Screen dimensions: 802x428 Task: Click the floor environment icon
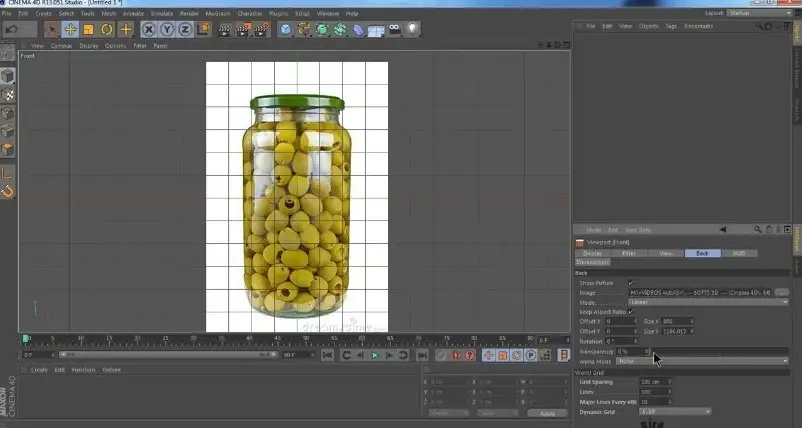point(376,30)
